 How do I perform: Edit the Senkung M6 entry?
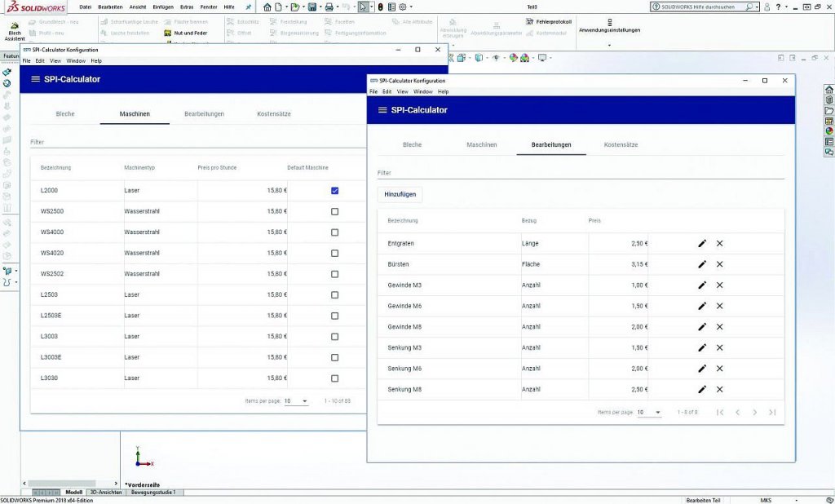coord(702,368)
